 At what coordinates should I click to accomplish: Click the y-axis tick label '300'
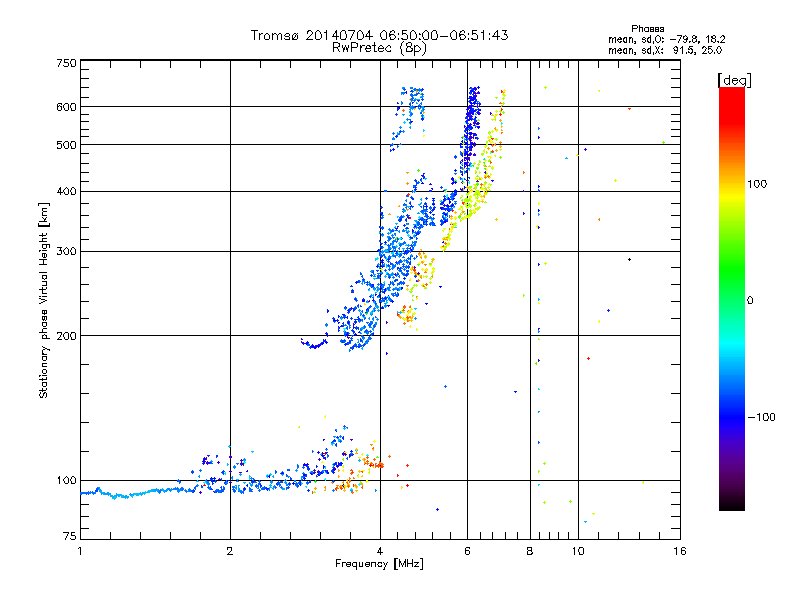point(66,252)
